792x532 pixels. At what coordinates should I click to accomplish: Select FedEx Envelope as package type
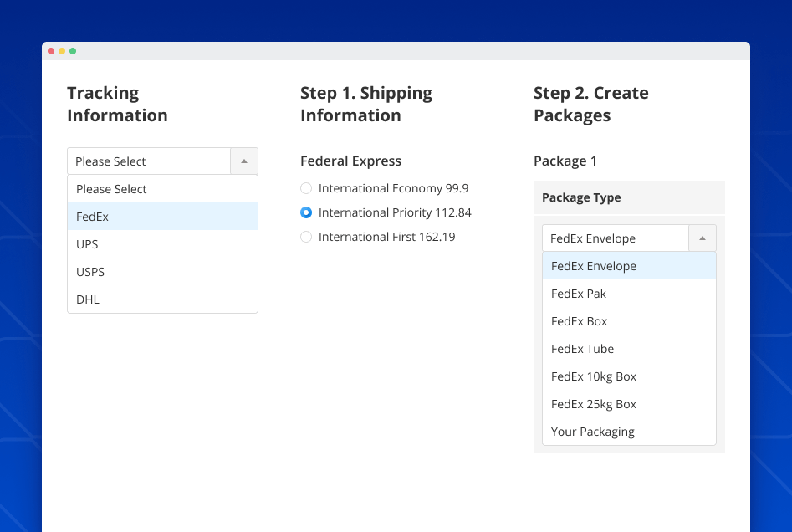point(594,265)
